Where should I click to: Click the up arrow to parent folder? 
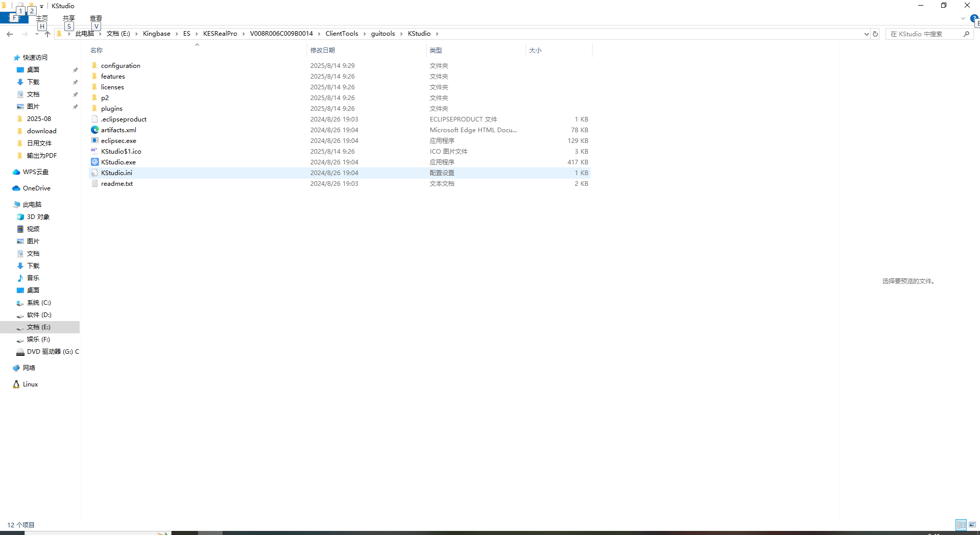[x=47, y=34]
